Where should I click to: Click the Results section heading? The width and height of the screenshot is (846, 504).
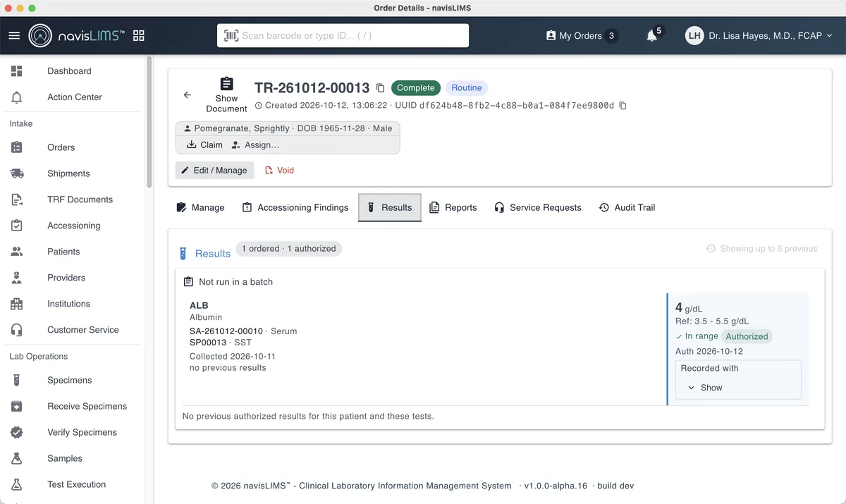[213, 254]
